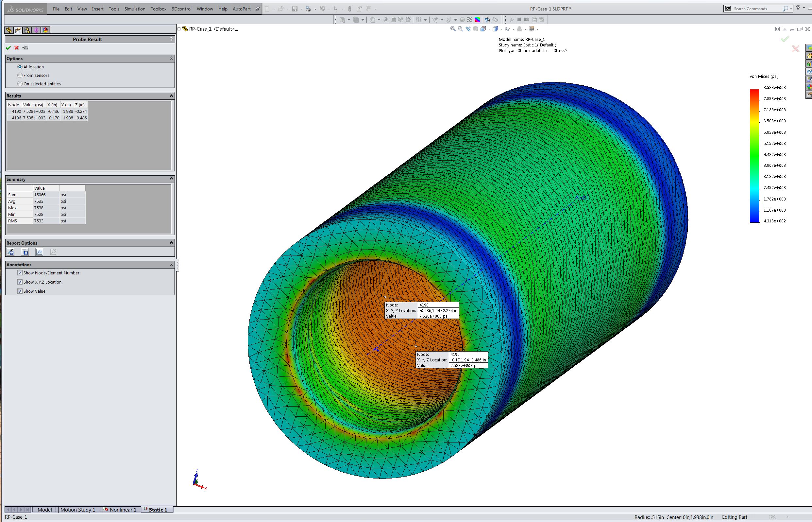The image size is (812, 522).
Task: Switch to the PropertyManager tab icon
Action: (x=18, y=30)
